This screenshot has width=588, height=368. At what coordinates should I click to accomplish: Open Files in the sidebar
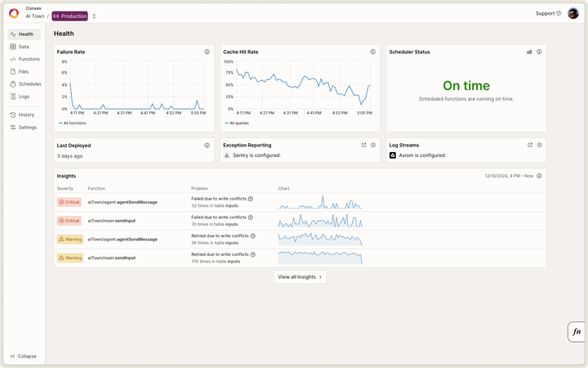coord(24,72)
